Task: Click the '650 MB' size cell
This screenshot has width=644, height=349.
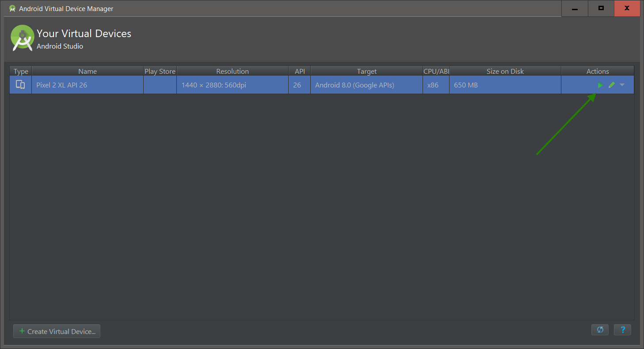Action: [505, 85]
